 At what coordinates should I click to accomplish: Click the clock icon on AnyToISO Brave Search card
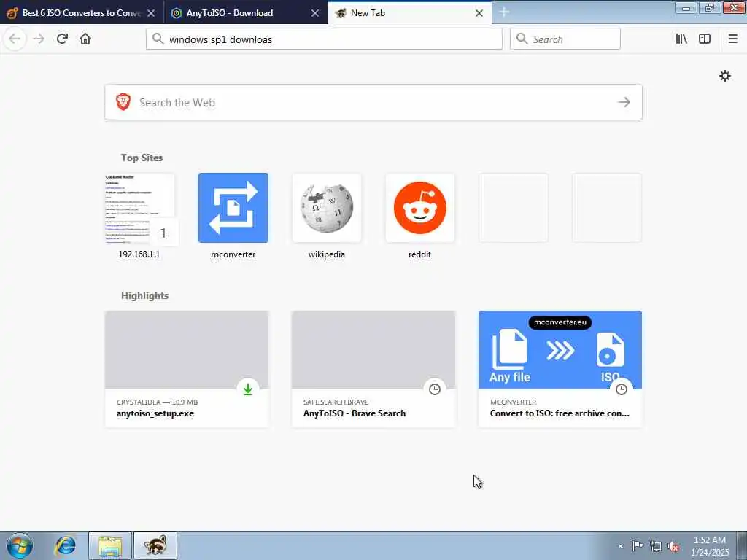click(x=435, y=389)
